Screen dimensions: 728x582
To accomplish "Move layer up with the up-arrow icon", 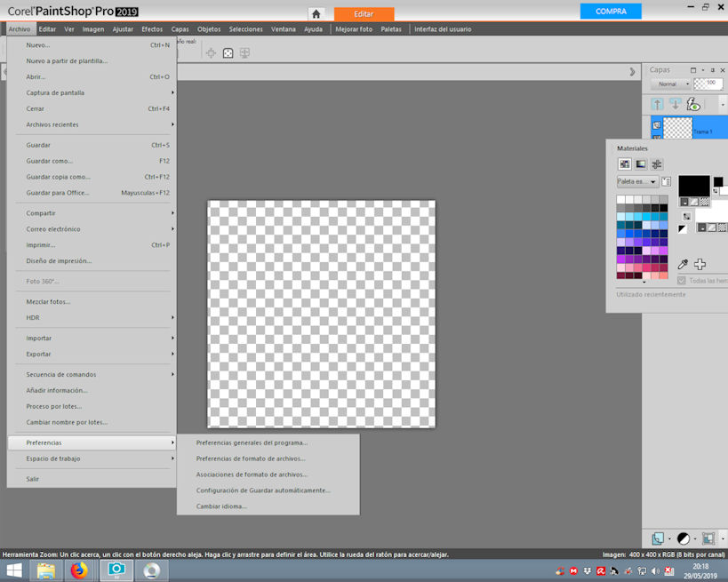I will (x=658, y=105).
